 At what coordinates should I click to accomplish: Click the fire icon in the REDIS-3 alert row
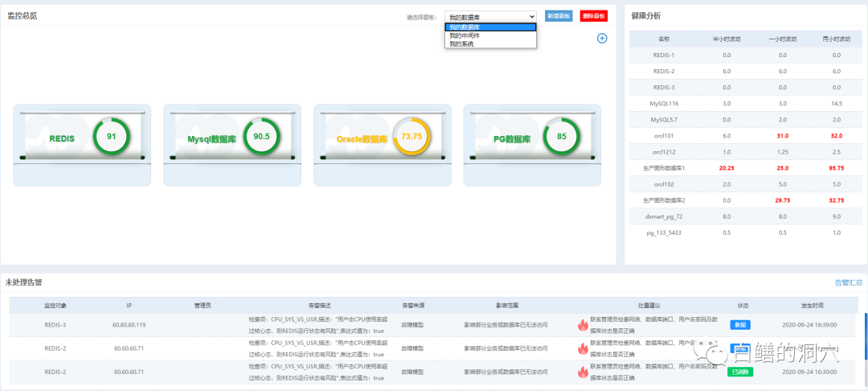[x=583, y=325]
